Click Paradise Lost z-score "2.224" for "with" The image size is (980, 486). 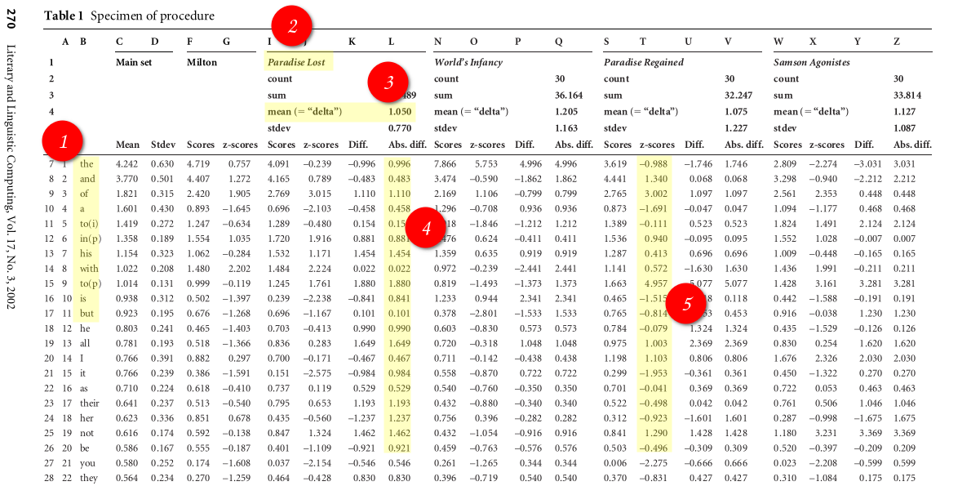(321, 270)
